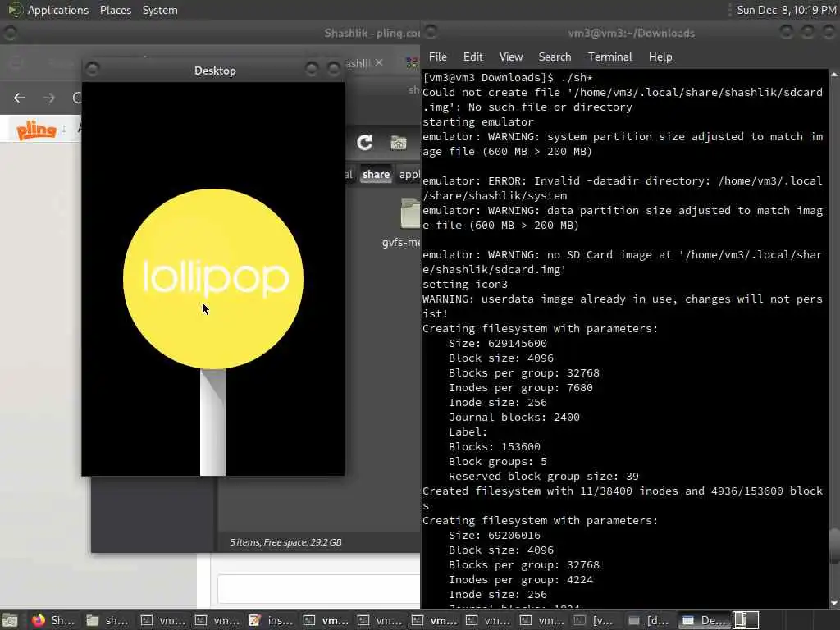The height and width of the screenshot is (630, 840).
Task: Open the System menu in top panel
Action: pyautogui.click(x=160, y=10)
